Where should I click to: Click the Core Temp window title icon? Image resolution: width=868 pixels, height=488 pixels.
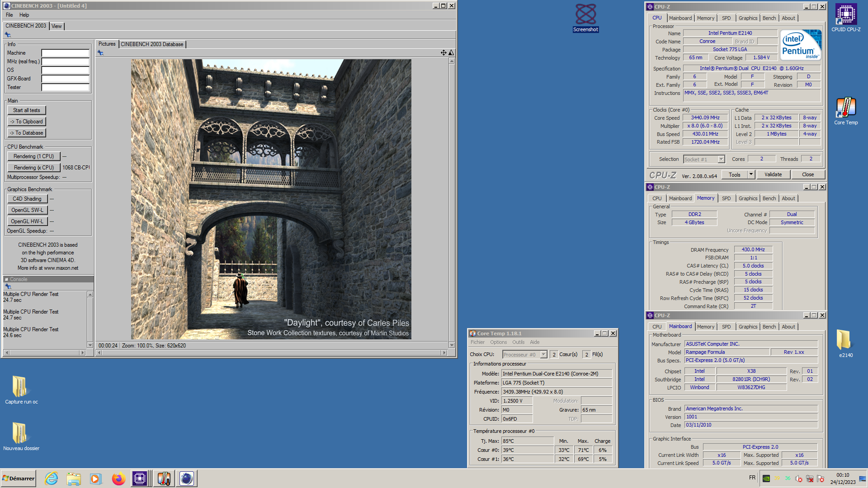pos(472,333)
